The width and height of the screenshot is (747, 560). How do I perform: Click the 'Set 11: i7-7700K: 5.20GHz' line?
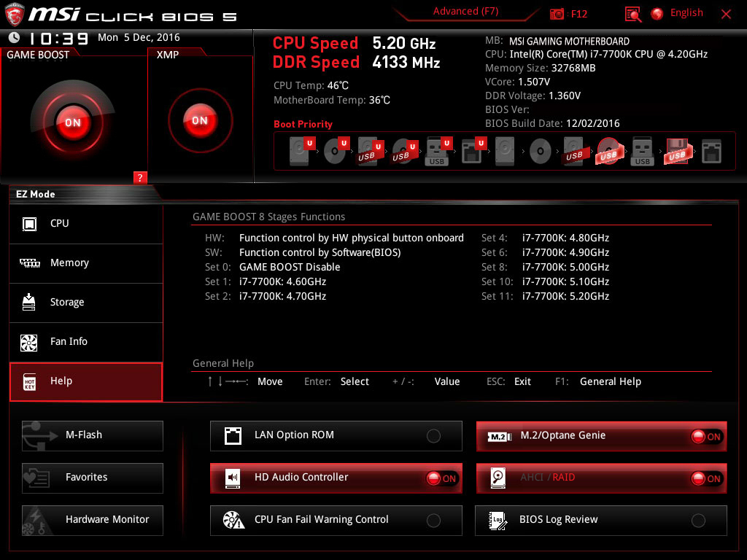(x=545, y=296)
